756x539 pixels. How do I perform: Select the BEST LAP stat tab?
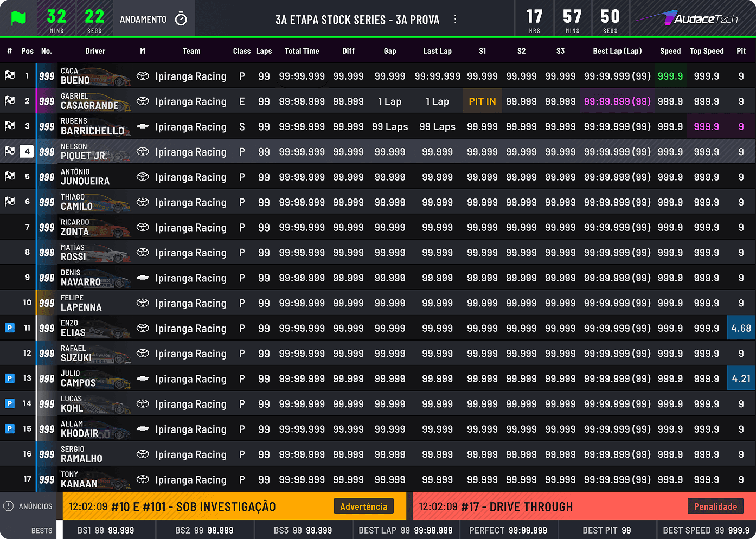(405, 530)
